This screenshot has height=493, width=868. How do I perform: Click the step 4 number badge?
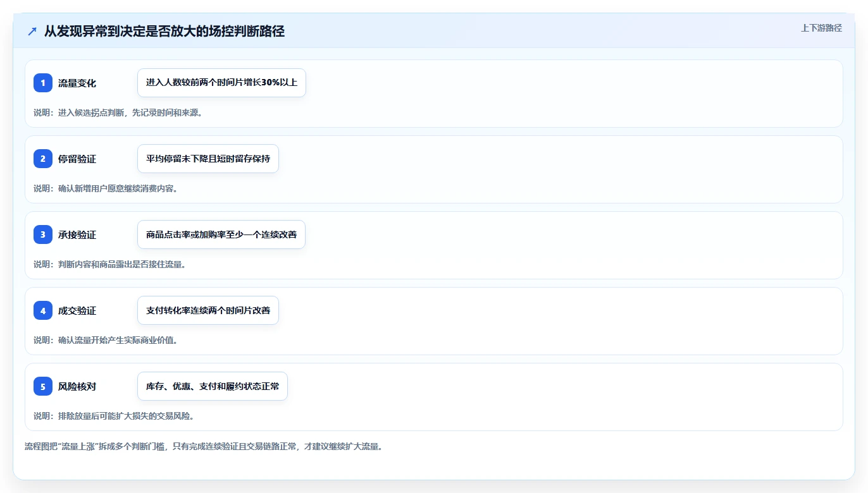coord(43,310)
